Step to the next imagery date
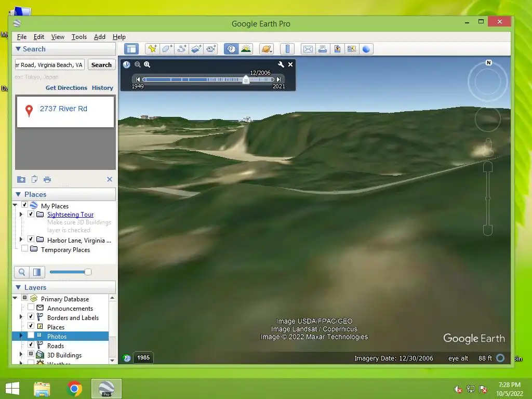Image resolution: width=532 pixels, height=399 pixels. [278, 79]
